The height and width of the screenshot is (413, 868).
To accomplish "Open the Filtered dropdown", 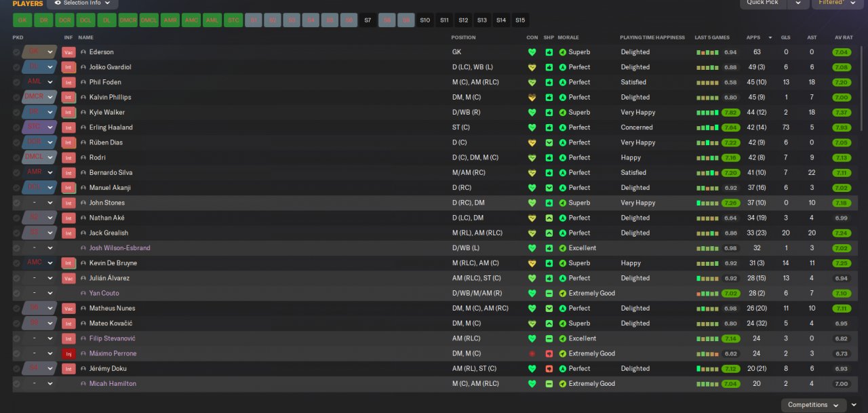I will [837, 3].
